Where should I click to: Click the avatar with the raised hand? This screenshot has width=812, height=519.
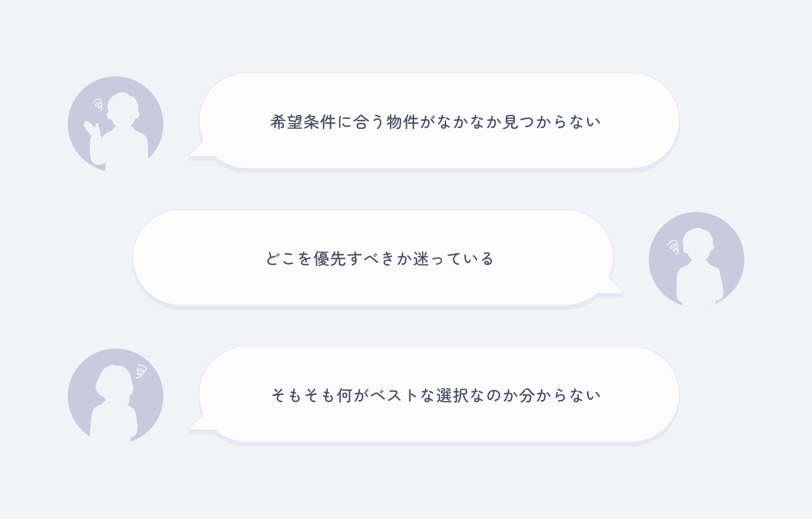click(116, 124)
